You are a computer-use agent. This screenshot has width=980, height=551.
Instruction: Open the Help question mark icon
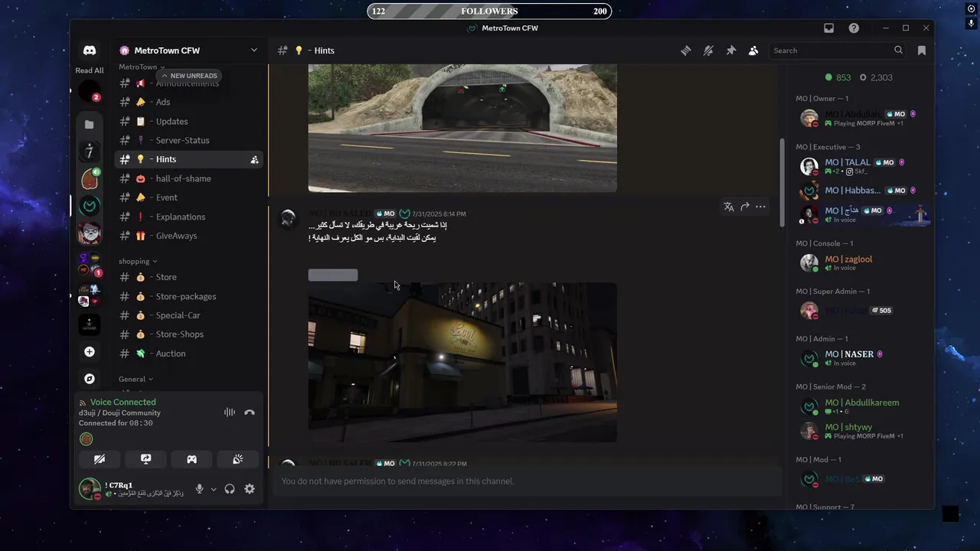click(x=854, y=28)
